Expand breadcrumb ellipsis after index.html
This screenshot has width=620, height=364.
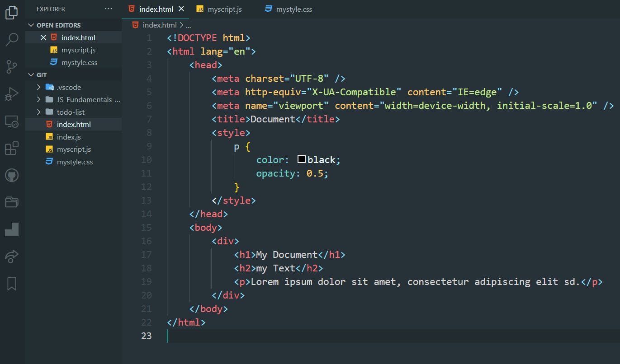tap(189, 25)
